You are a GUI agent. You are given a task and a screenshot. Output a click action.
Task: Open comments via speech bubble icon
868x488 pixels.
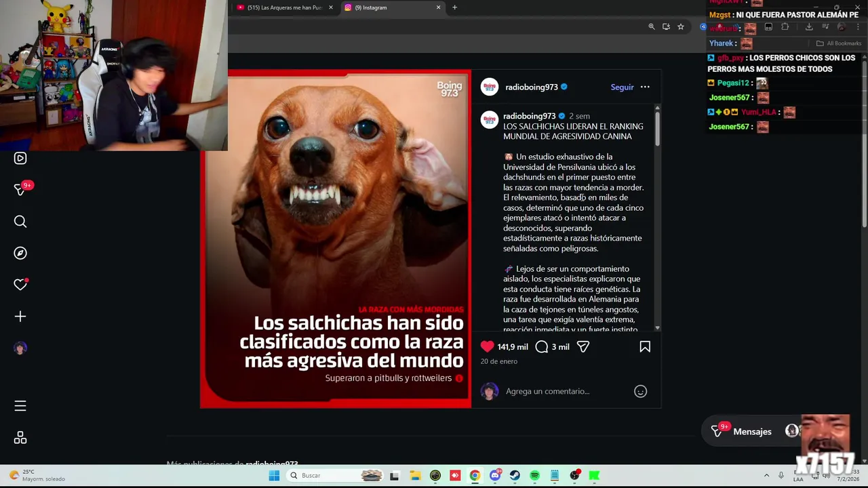click(x=541, y=346)
